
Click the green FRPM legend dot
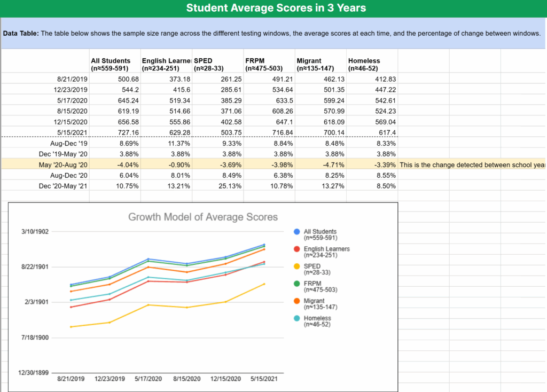tap(296, 284)
